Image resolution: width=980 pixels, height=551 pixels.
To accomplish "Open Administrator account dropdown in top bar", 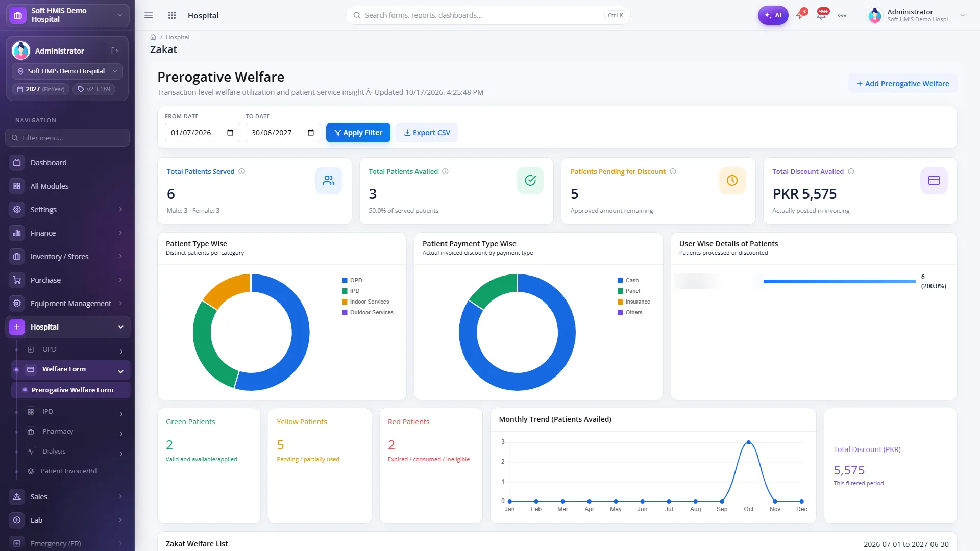I will [916, 15].
